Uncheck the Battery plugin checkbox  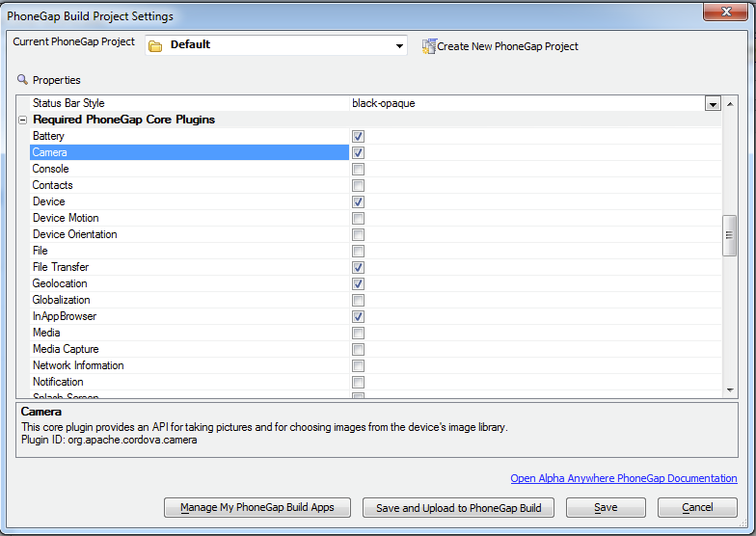point(358,137)
